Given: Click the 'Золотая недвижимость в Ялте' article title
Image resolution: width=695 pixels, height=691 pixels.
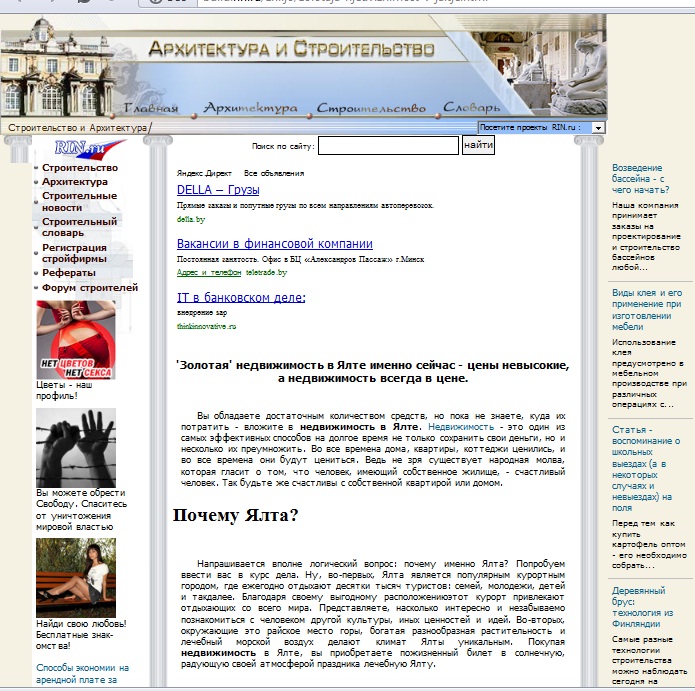Looking at the screenshot, I should coord(373,371).
